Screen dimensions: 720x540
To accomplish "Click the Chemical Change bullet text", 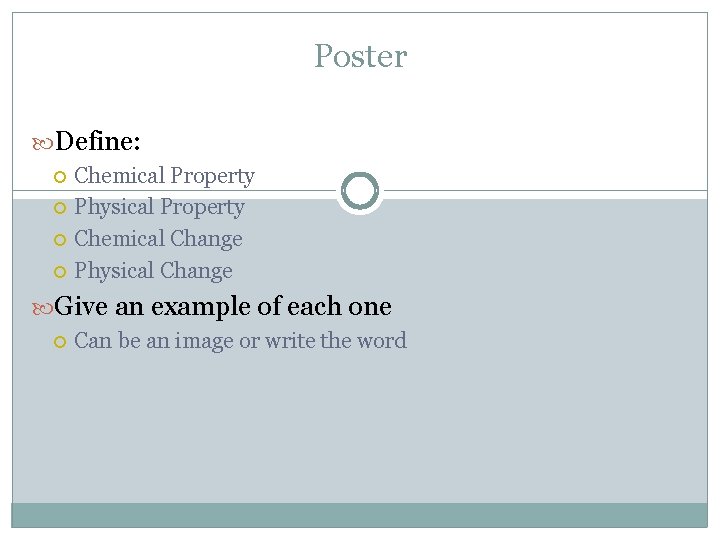I will tap(158, 239).
